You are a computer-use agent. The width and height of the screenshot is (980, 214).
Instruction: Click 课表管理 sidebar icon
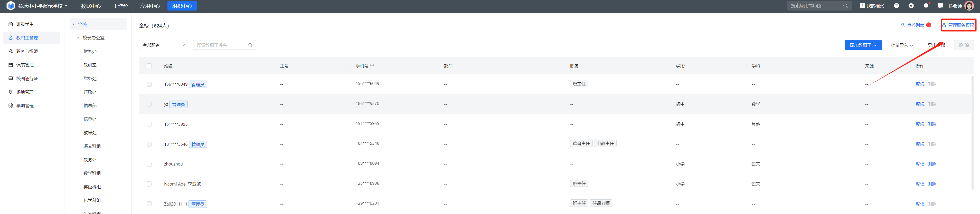11,65
